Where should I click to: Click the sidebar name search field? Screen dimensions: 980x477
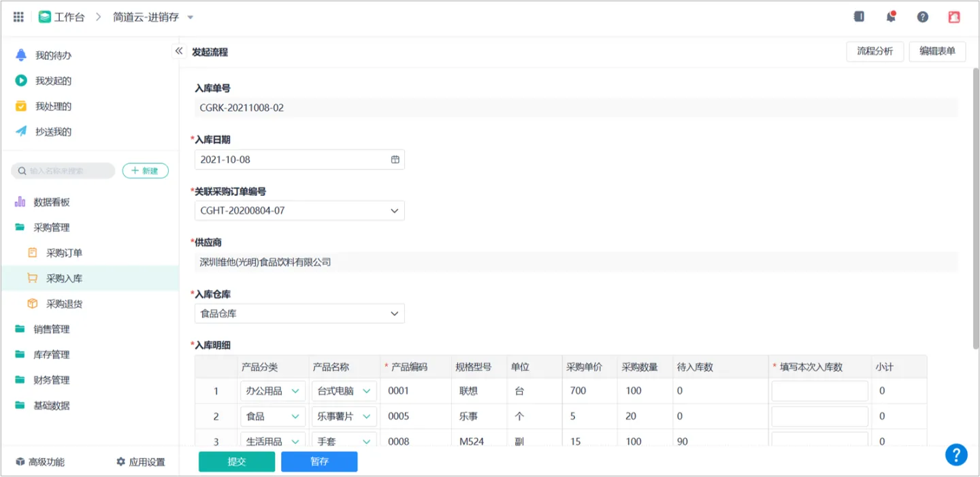pyautogui.click(x=63, y=171)
